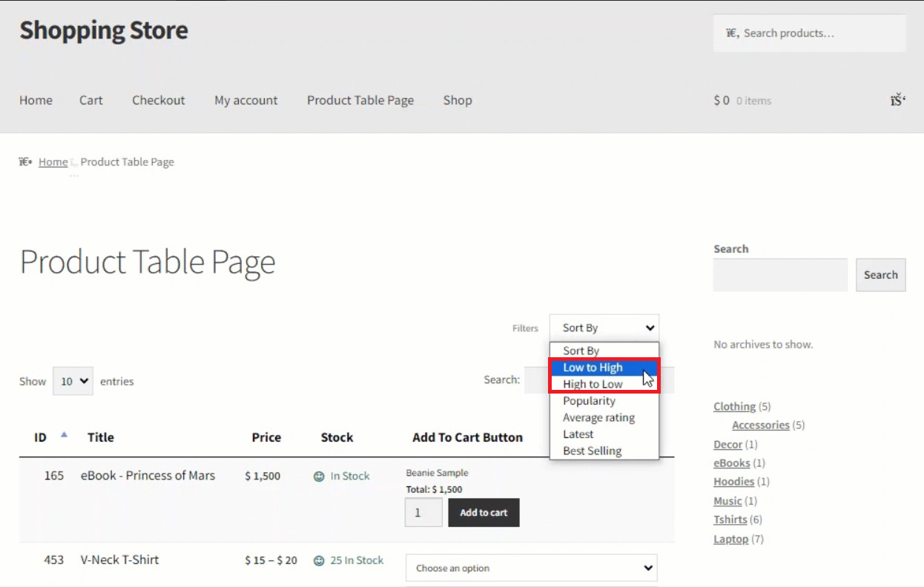Click the sidebar Search input field
The height and width of the screenshot is (587, 924).
780,275
